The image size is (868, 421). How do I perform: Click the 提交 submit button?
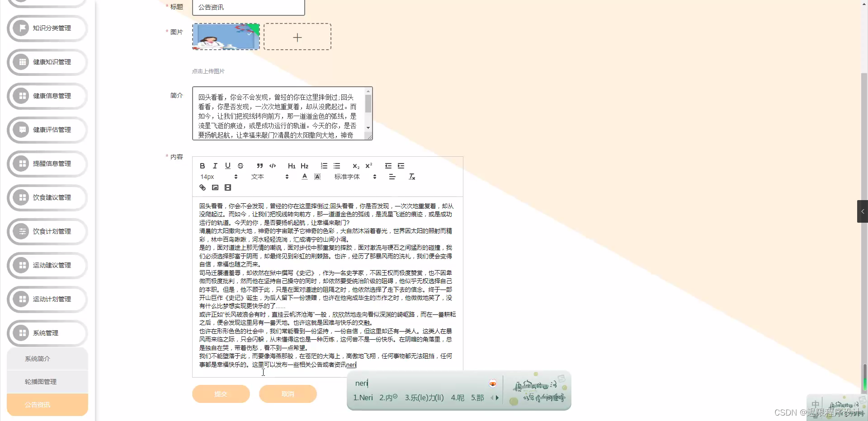221,393
